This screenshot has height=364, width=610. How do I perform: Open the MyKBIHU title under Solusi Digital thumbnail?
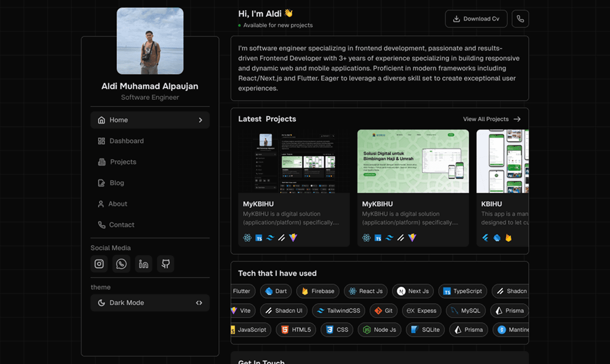tap(377, 204)
